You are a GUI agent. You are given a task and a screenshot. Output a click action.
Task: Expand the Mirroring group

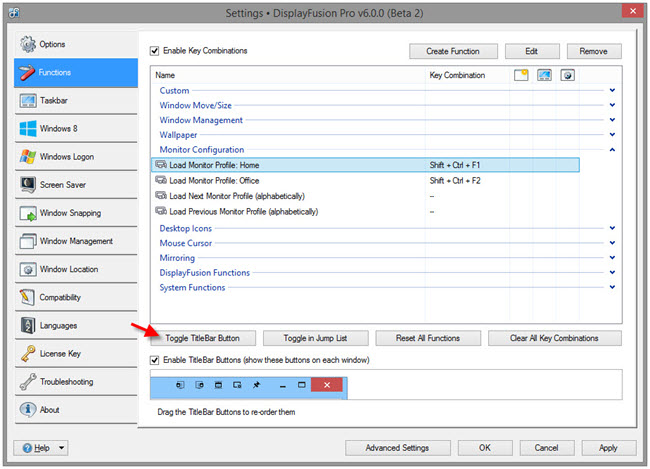click(x=612, y=258)
